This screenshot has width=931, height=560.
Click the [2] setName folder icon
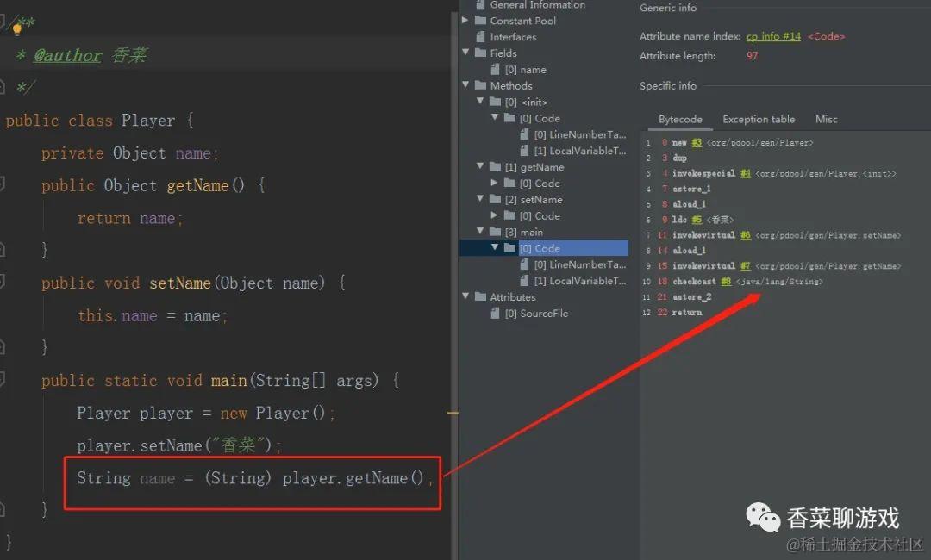[495, 199]
